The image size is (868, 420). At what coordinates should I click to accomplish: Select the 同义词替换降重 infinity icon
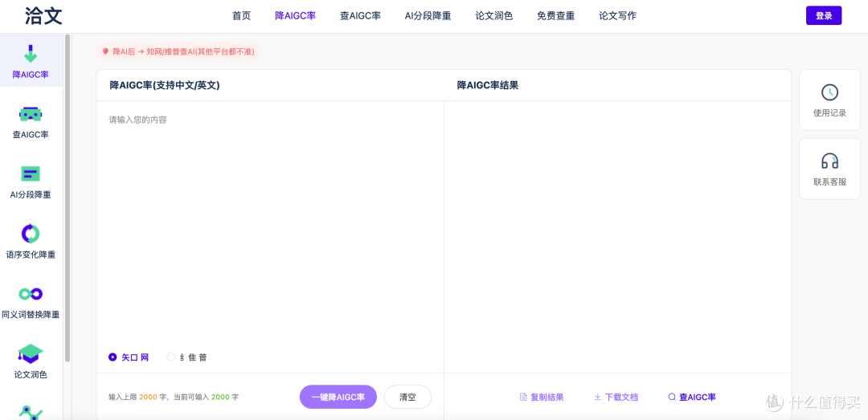click(31, 294)
